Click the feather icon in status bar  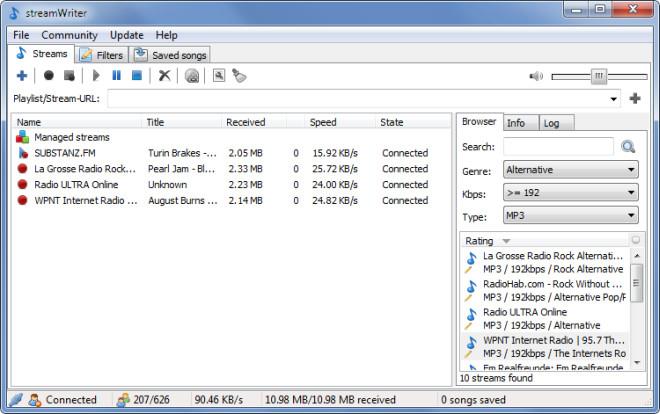pos(16,399)
